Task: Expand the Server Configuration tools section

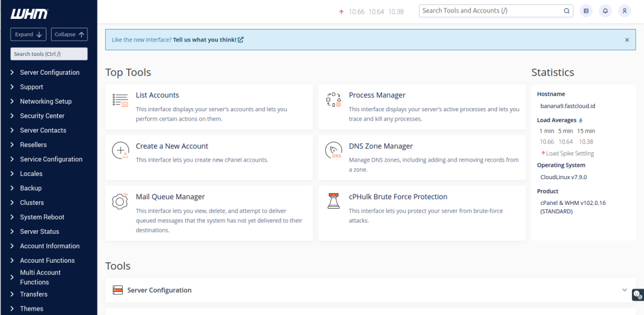Action: (x=624, y=290)
